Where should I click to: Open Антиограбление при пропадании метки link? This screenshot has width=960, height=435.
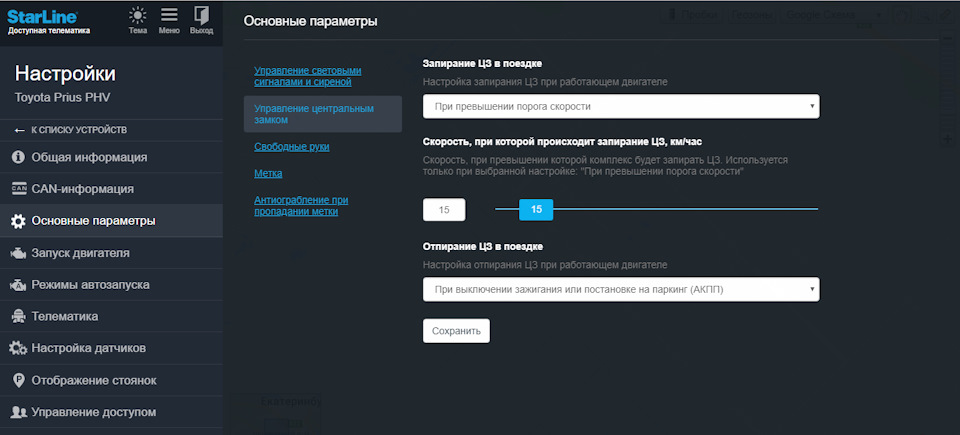301,206
